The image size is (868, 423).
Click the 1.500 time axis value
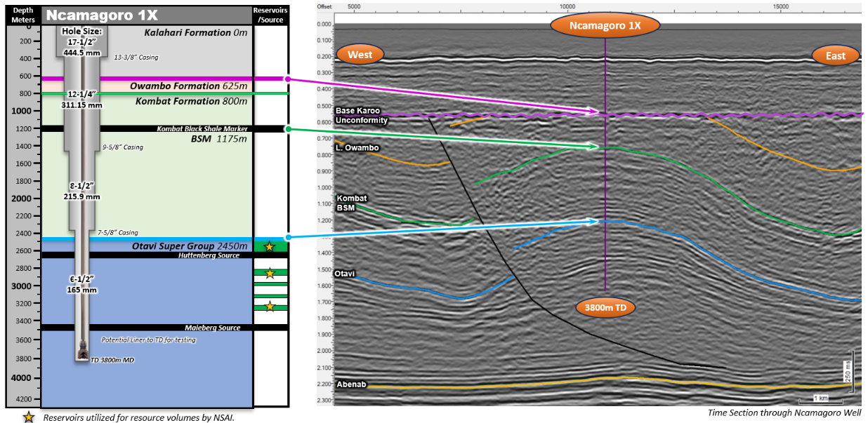pyautogui.click(x=324, y=270)
